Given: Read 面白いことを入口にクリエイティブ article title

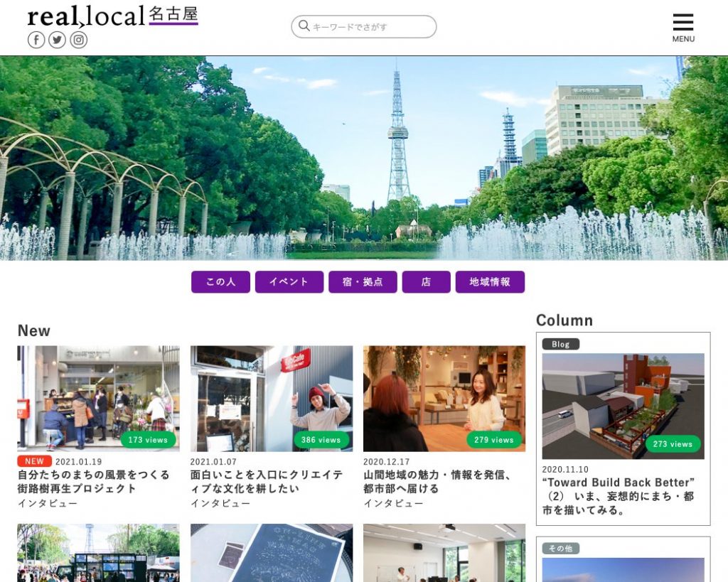Looking at the screenshot, I should 267,482.
